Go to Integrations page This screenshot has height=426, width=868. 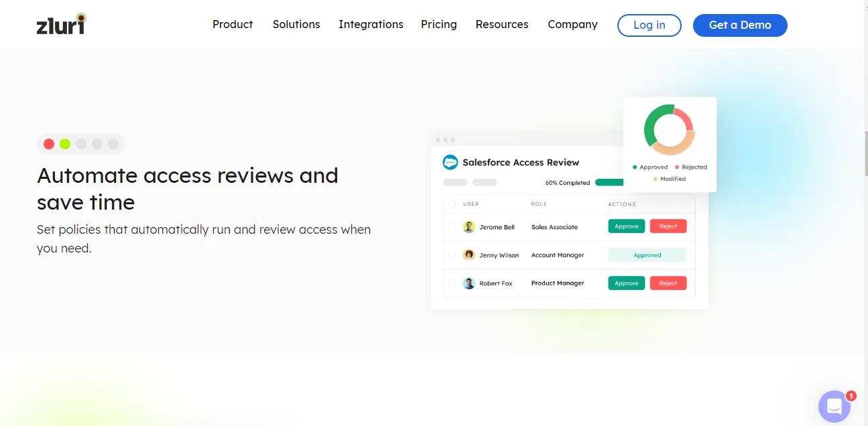click(x=371, y=24)
